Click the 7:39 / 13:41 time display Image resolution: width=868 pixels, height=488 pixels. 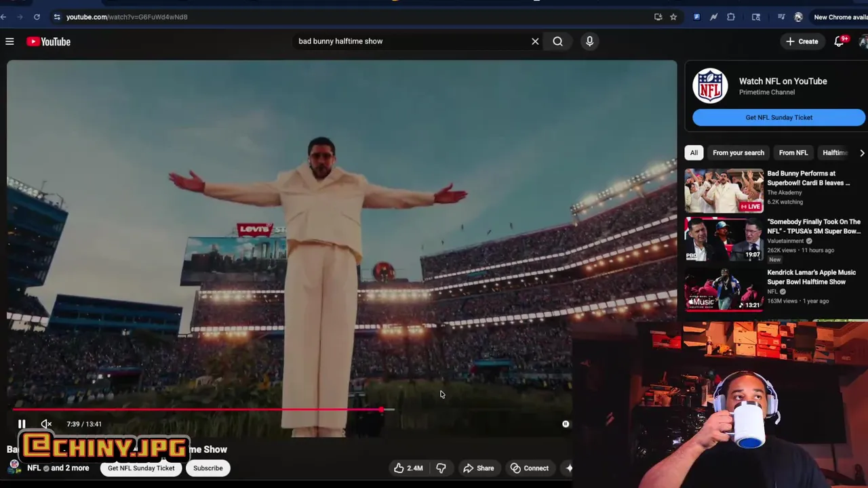[x=84, y=424]
